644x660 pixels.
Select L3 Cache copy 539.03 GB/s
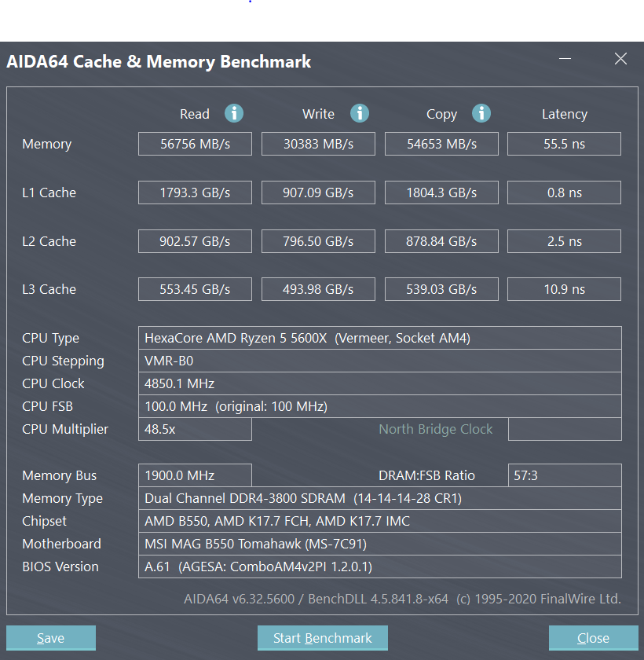441,289
